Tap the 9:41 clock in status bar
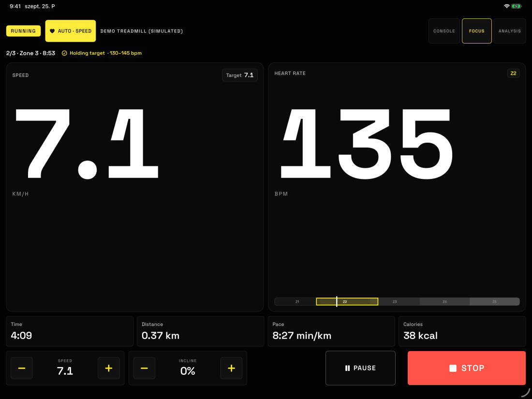 (15, 6)
